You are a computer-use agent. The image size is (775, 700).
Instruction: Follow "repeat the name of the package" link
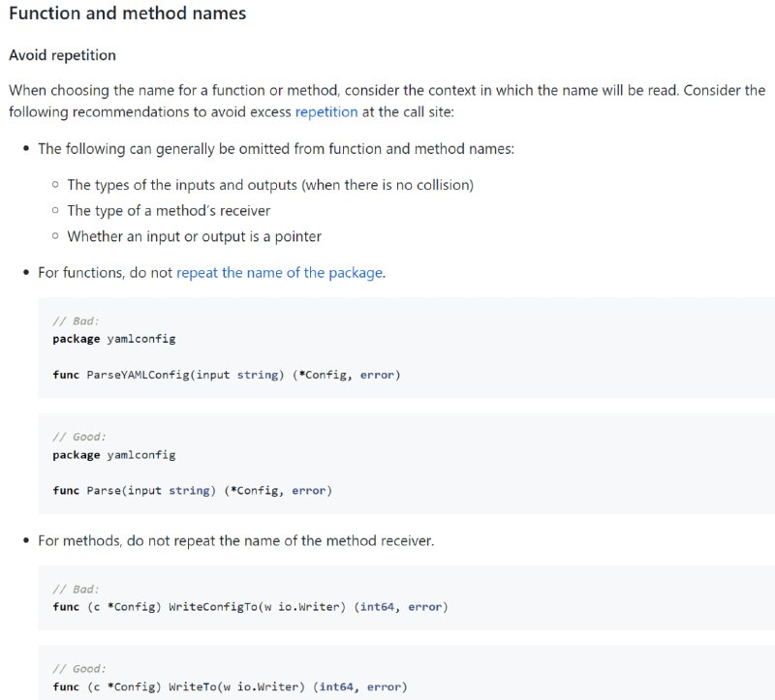(x=280, y=273)
